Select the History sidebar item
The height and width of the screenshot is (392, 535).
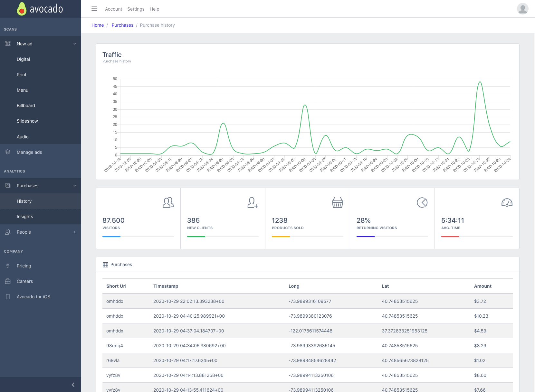[41, 201]
